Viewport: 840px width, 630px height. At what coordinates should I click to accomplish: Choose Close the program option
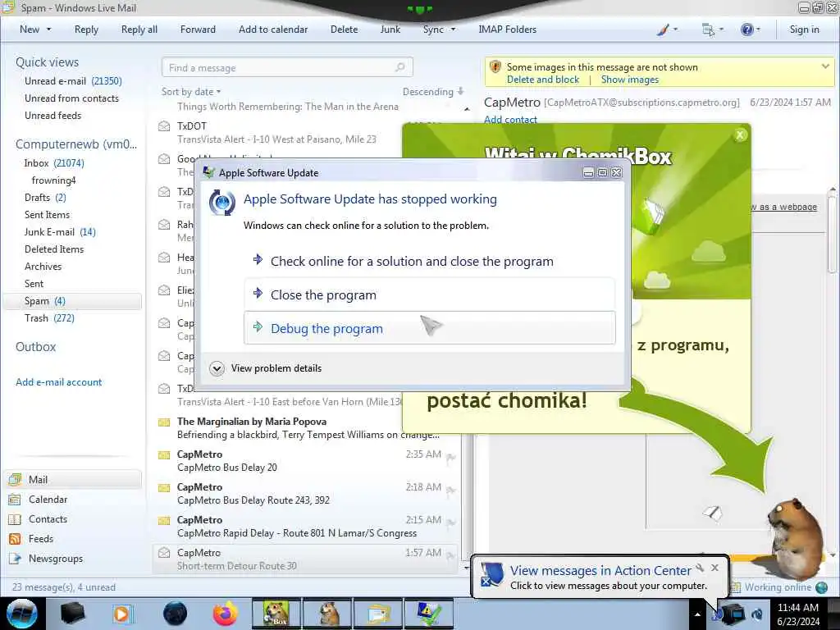(x=430, y=294)
